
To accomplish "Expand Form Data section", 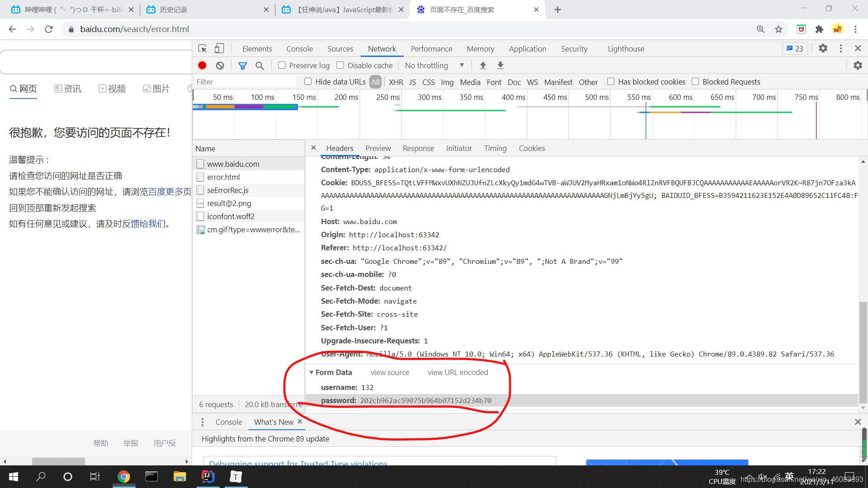I will [x=311, y=372].
